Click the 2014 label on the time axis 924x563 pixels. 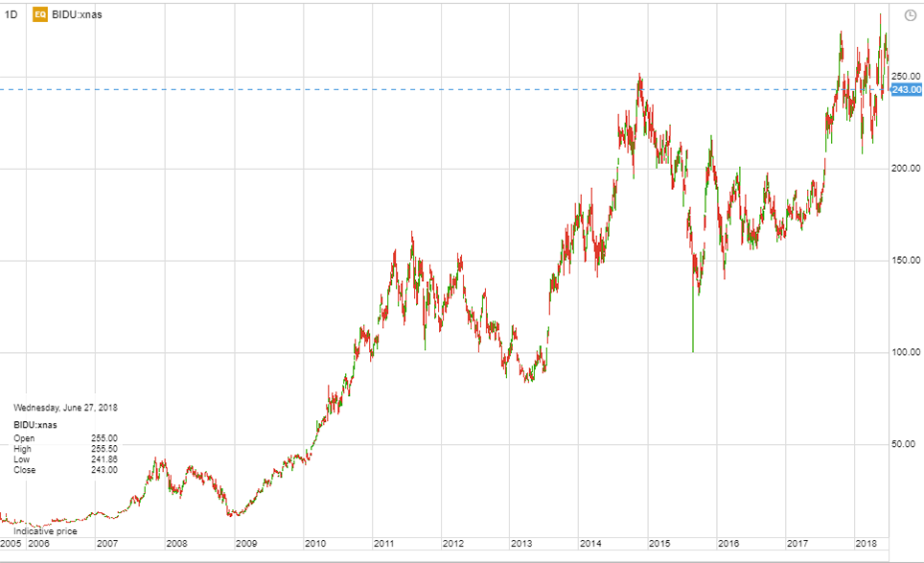tap(590, 544)
